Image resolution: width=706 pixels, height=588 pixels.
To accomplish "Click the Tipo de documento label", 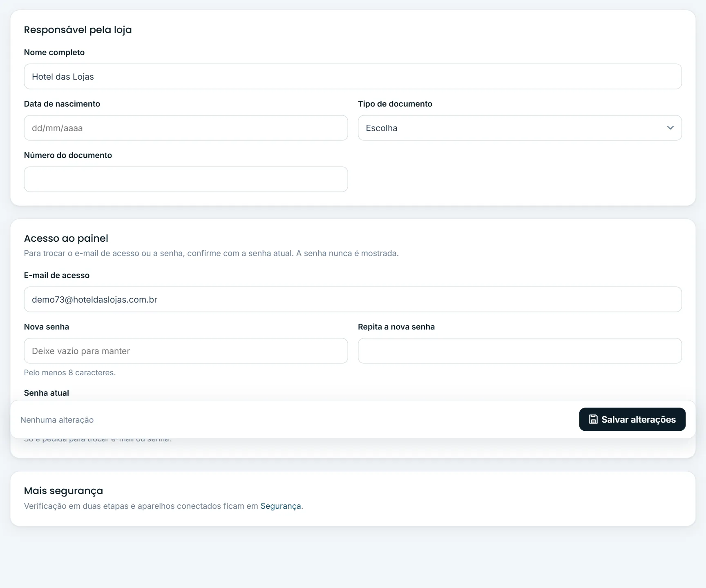I will 395,104.
